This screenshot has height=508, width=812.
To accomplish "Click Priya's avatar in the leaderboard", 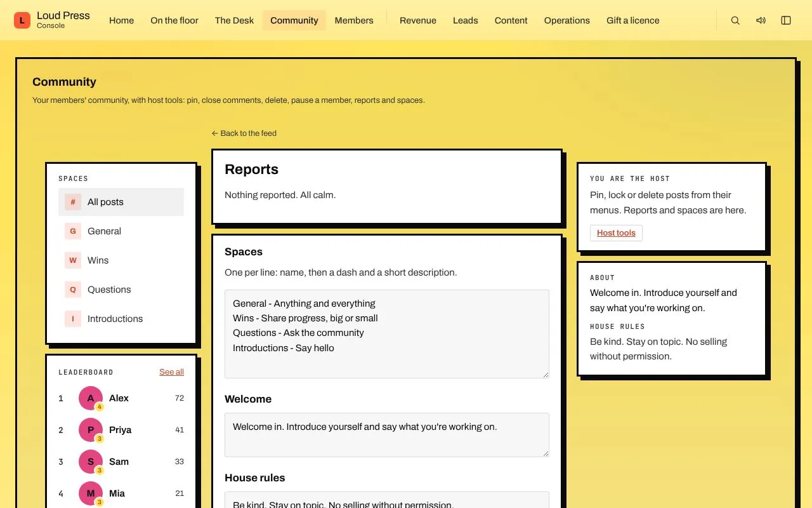I will [x=91, y=430].
